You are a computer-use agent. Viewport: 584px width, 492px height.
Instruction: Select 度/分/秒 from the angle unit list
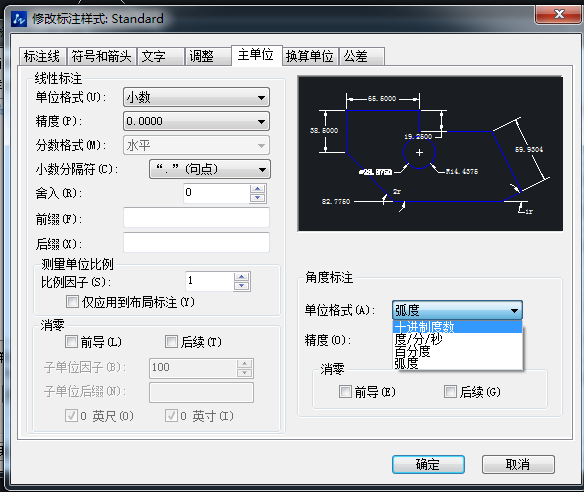point(458,339)
